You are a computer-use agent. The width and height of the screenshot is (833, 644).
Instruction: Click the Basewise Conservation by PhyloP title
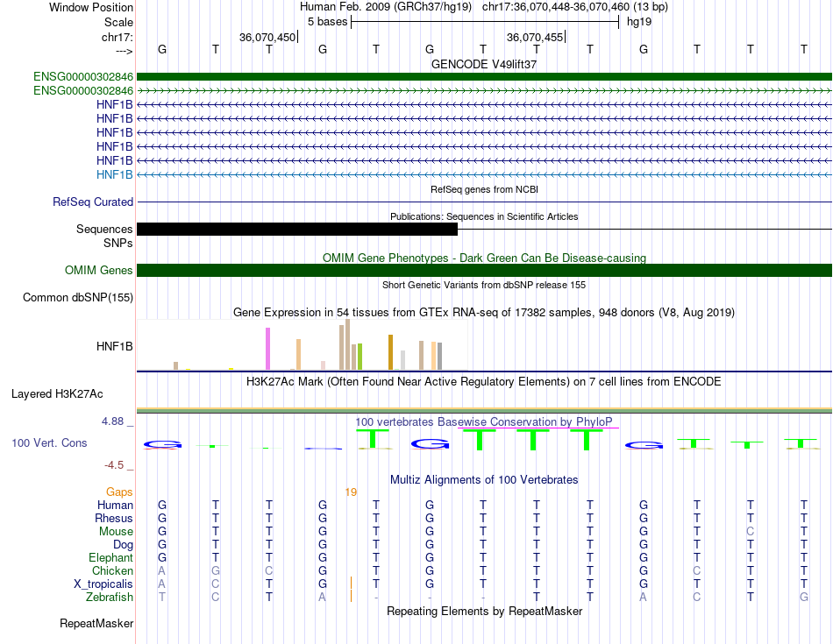click(x=484, y=422)
